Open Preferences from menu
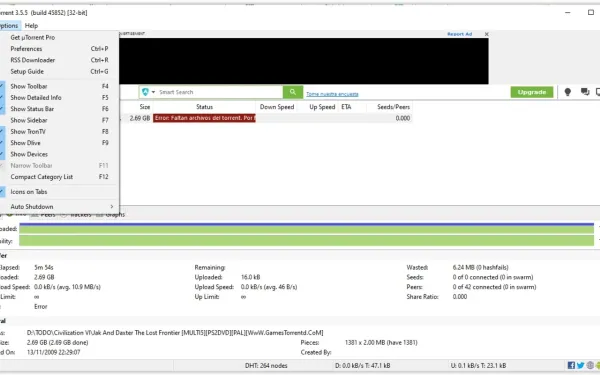 click(59, 49)
